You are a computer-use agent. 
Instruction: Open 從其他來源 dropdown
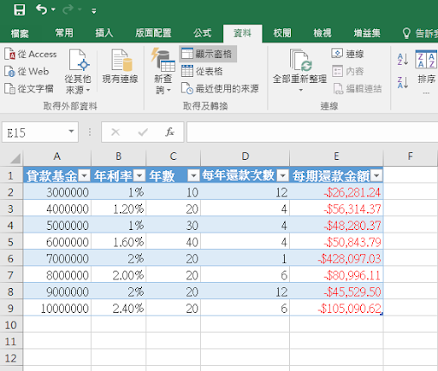(78, 71)
